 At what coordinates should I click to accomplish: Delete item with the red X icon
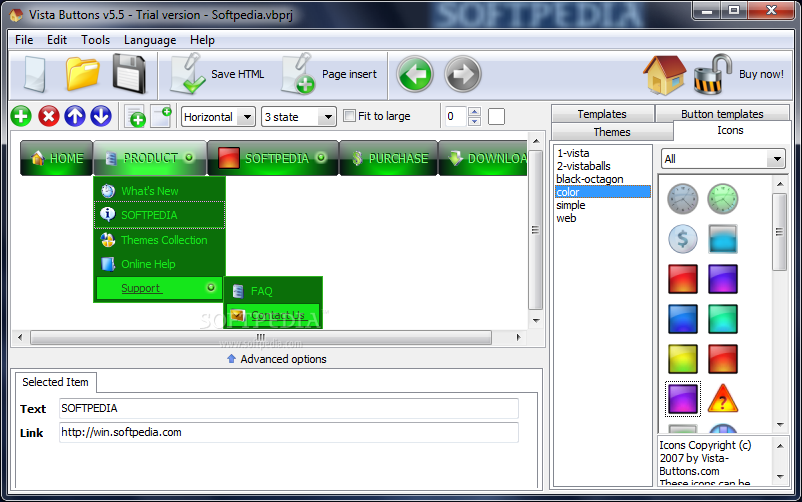tap(49, 116)
